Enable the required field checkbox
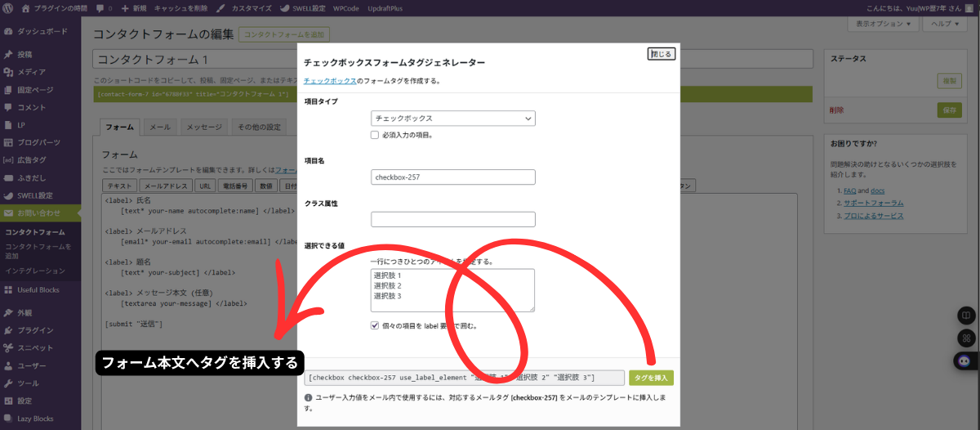The image size is (980, 430). click(x=375, y=135)
